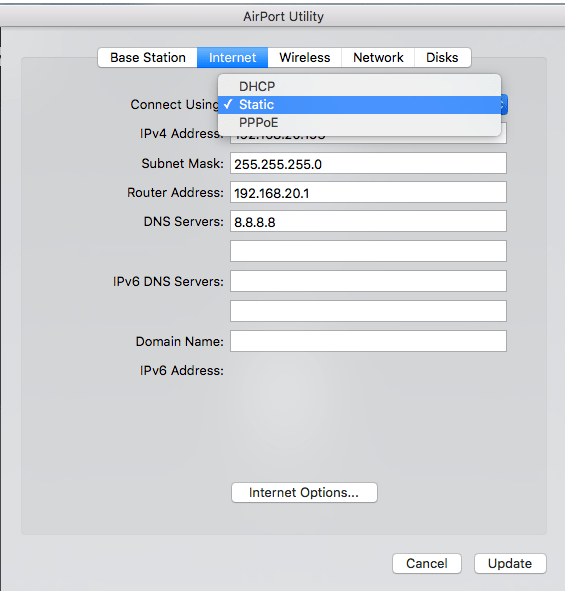This screenshot has height=591, width=565.
Task: Click the Connect Using dropdown arrows
Action: point(504,105)
